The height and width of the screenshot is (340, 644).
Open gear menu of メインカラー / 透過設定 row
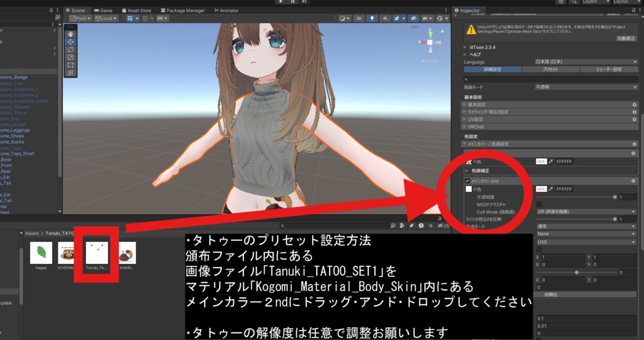click(634, 144)
